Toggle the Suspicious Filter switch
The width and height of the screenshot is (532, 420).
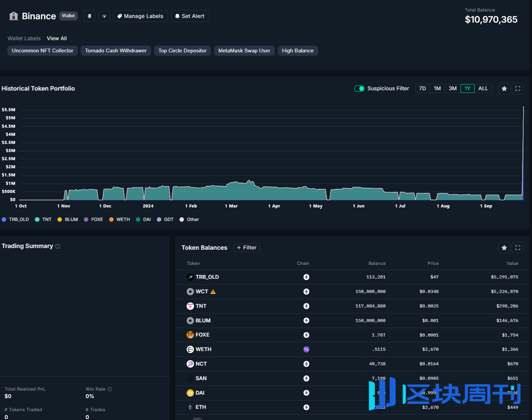point(359,89)
